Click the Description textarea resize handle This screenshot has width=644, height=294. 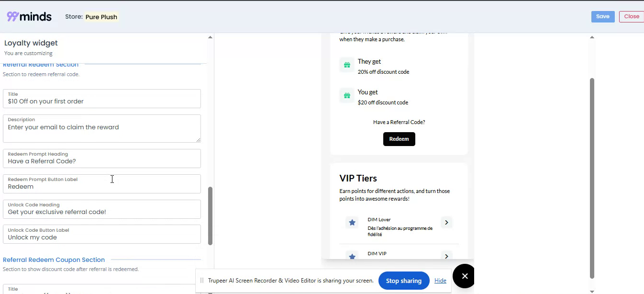[198, 140]
